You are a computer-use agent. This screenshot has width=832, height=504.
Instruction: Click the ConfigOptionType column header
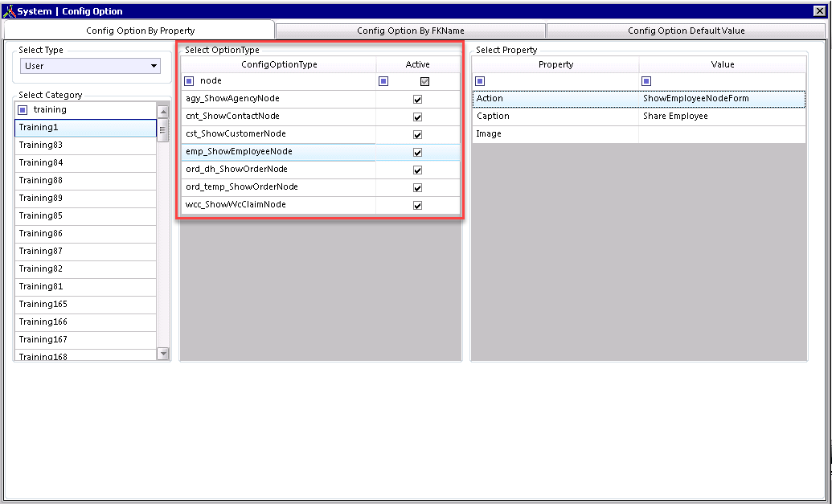[279, 64]
